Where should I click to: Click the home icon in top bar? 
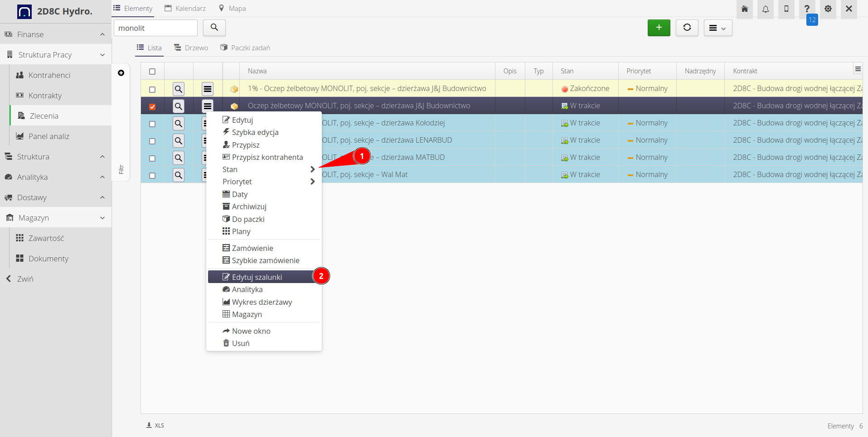tap(744, 9)
